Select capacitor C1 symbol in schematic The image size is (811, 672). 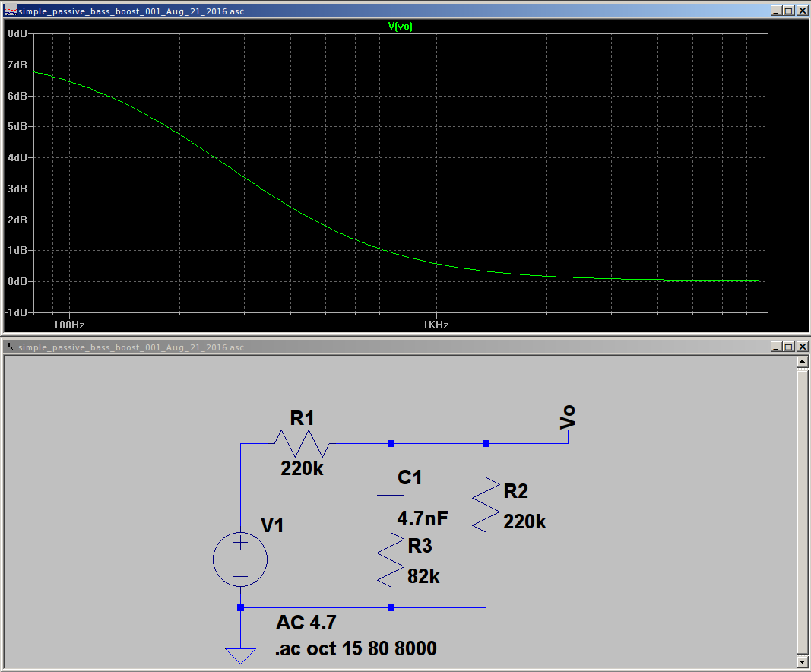point(391,499)
